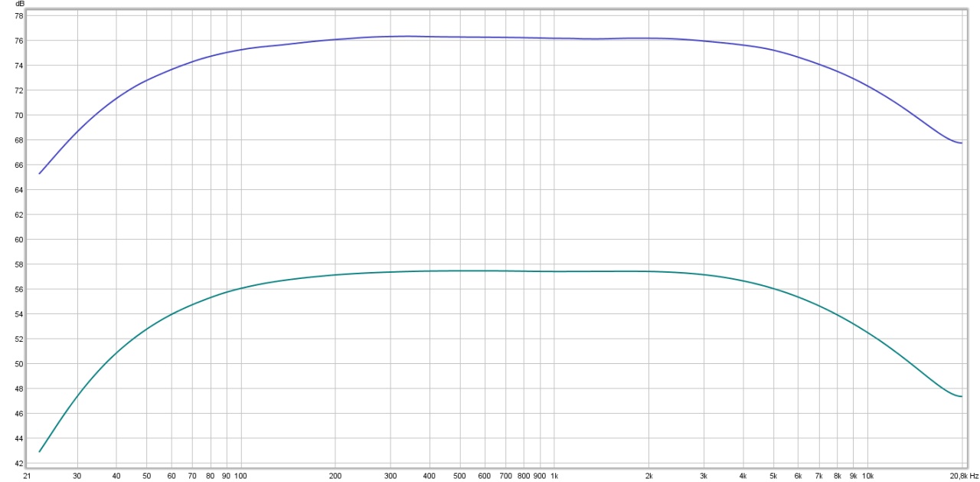This screenshot has width=980, height=482.
Task: Click purple curve at the 1k gridline
Action: [x=554, y=38]
